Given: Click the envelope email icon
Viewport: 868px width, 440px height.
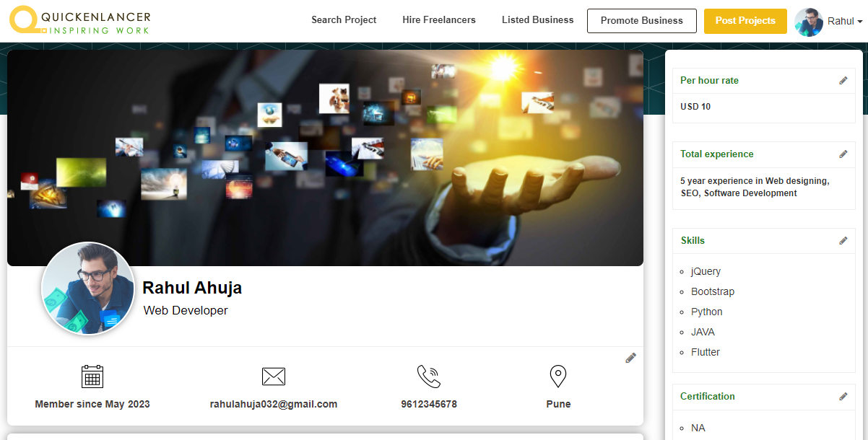Looking at the screenshot, I should 274,376.
